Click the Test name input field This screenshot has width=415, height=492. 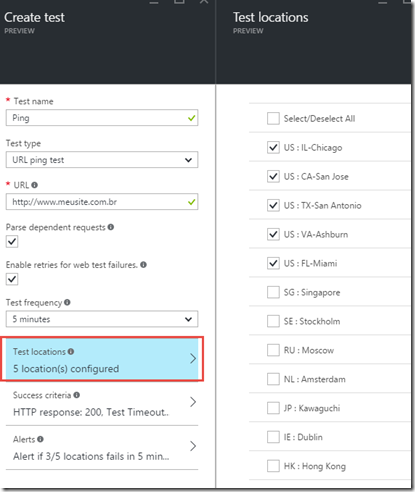click(102, 118)
